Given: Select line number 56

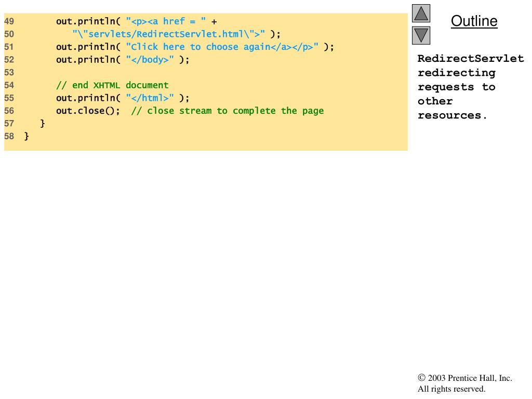Looking at the screenshot, I should [9, 111].
